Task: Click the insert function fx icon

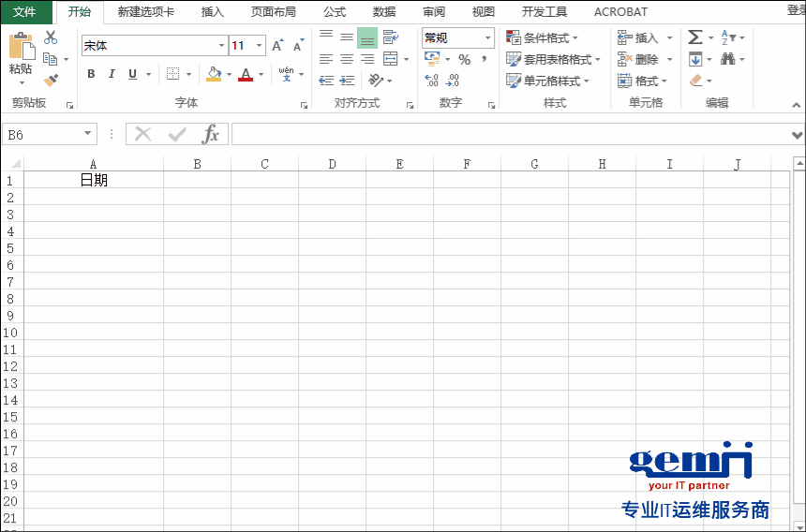Action: pyautogui.click(x=211, y=134)
